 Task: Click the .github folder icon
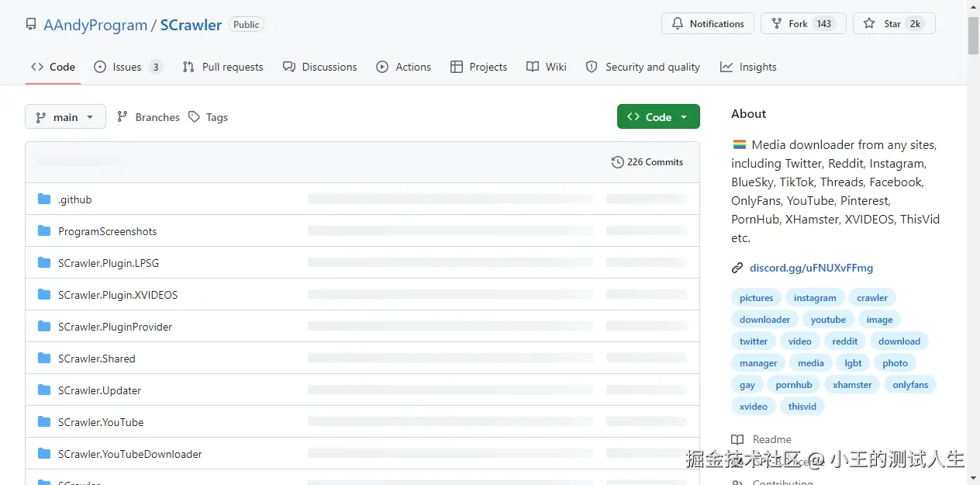44,199
